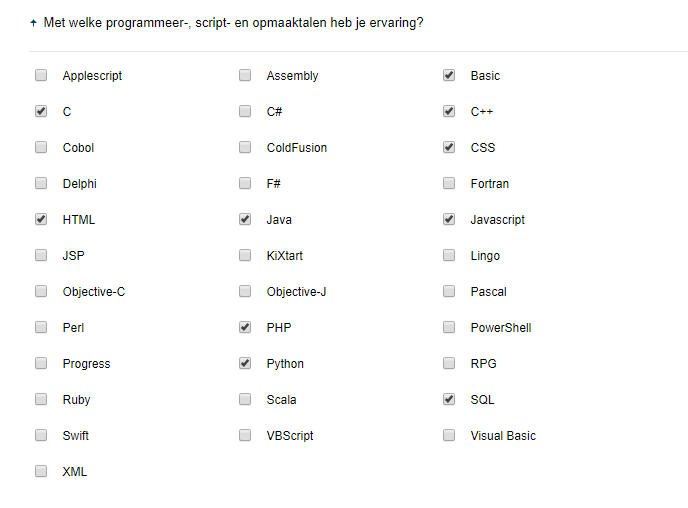Image resolution: width=688 pixels, height=508 pixels.
Task: Check the Delphi checkbox
Action: (x=41, y=183)
